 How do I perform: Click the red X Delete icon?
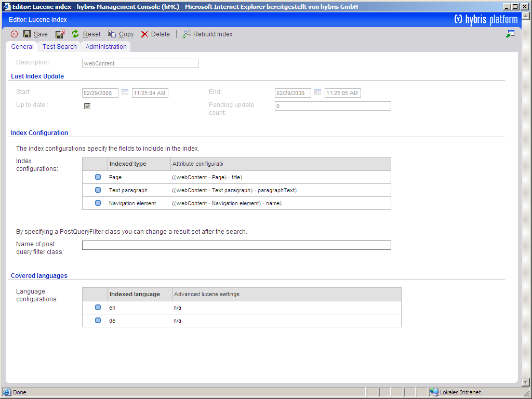[144, 34]
